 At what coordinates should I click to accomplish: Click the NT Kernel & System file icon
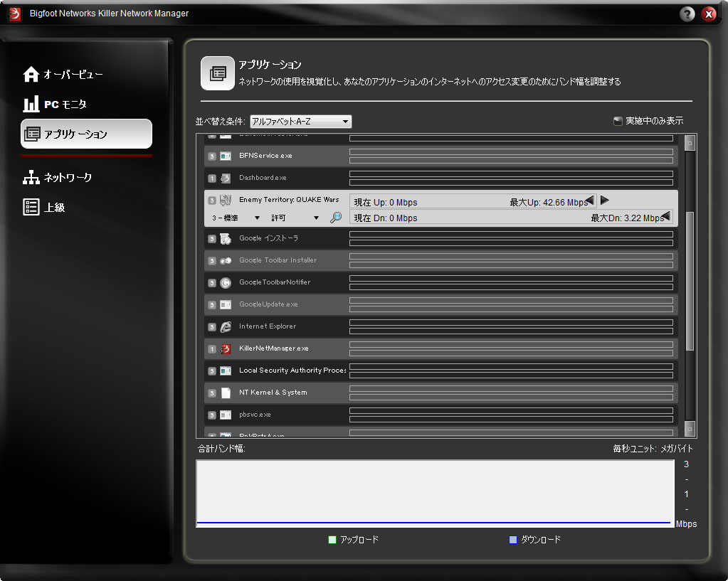(226, 393)
